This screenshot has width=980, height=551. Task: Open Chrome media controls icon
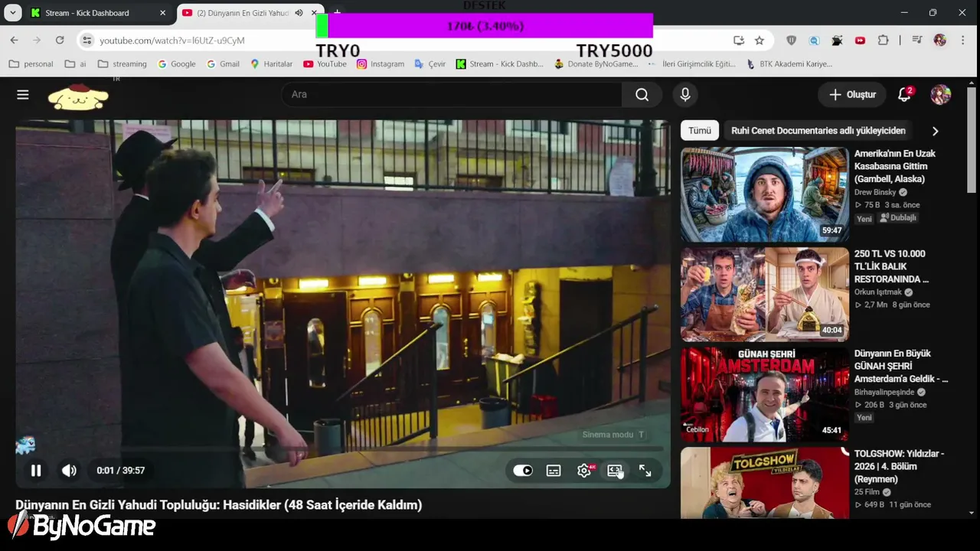917,41
